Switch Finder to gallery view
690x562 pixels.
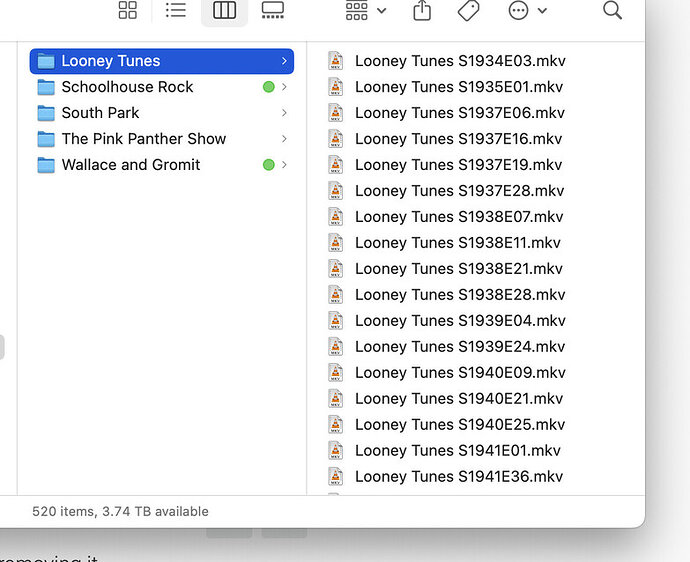pyautogui.click(x=273, y=10)
